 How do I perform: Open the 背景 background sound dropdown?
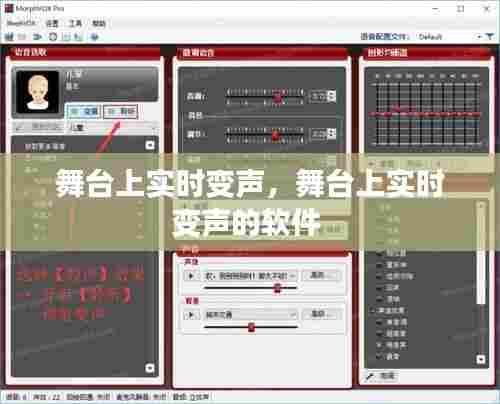tap(250, 315)
